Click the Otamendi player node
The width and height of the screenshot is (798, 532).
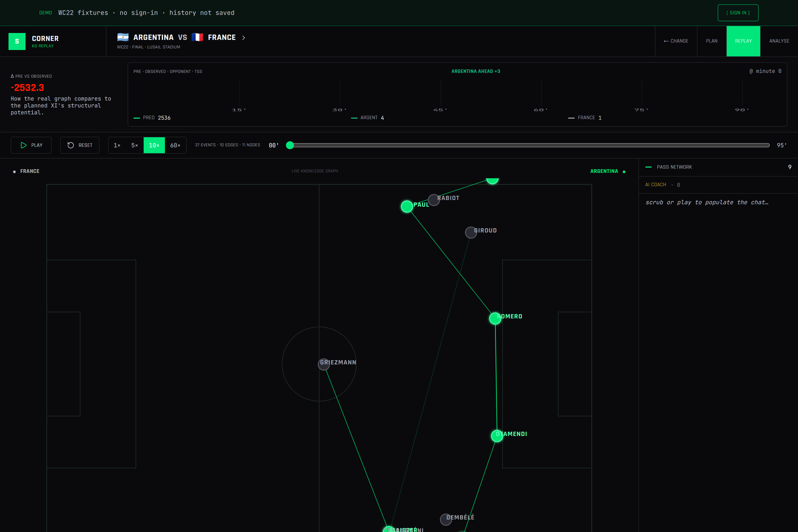497,436
